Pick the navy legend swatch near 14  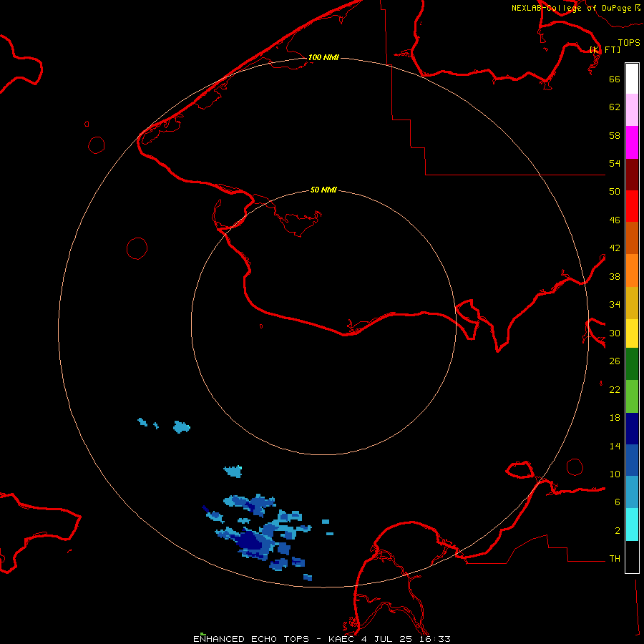pos(632,429)
